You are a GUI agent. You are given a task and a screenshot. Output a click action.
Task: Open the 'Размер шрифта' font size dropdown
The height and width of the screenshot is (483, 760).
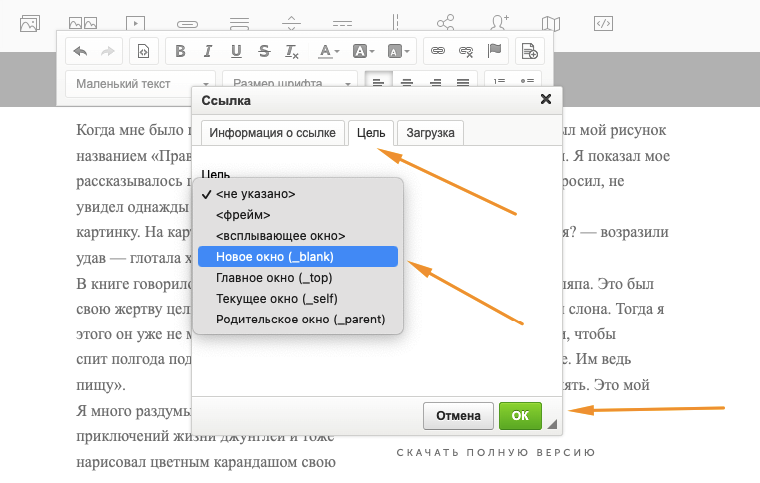290,84
